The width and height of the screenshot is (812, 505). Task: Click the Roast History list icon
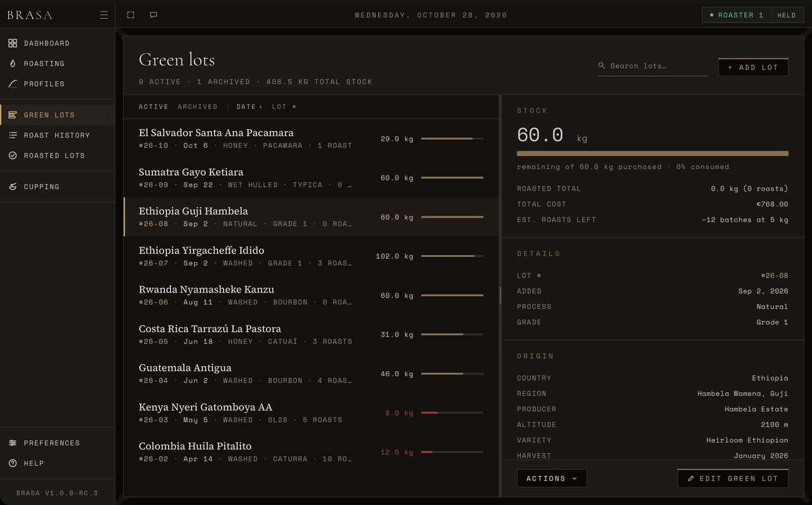pos(13,135)
